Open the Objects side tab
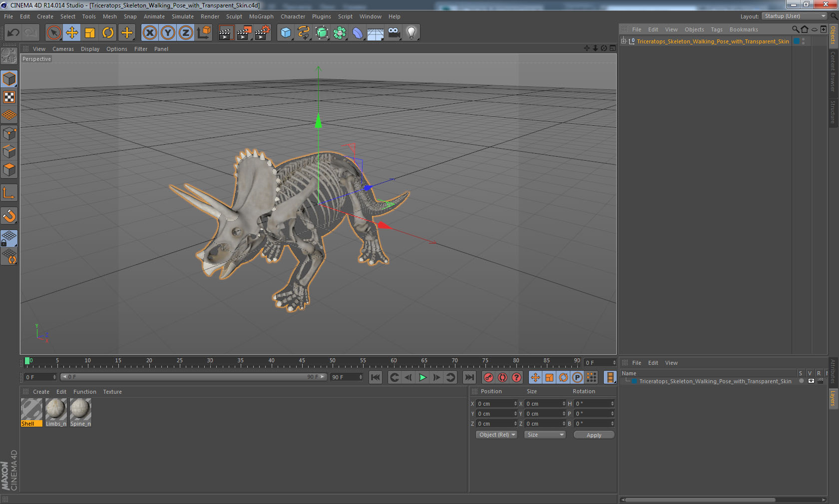839x504 pixels. (833, 35)
